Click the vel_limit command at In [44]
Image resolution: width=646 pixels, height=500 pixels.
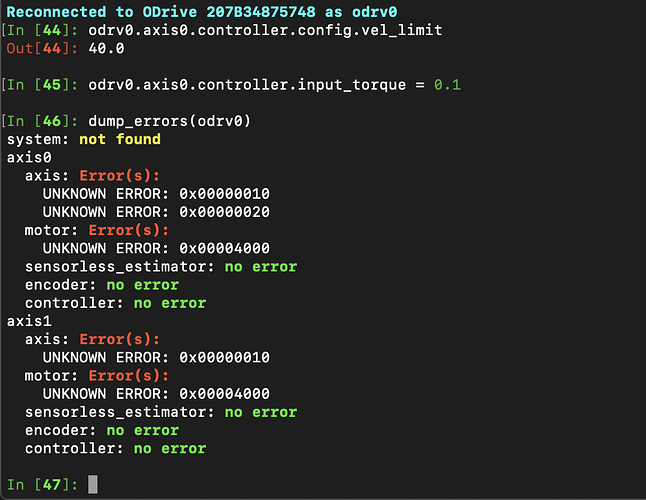tap(265, 30)
